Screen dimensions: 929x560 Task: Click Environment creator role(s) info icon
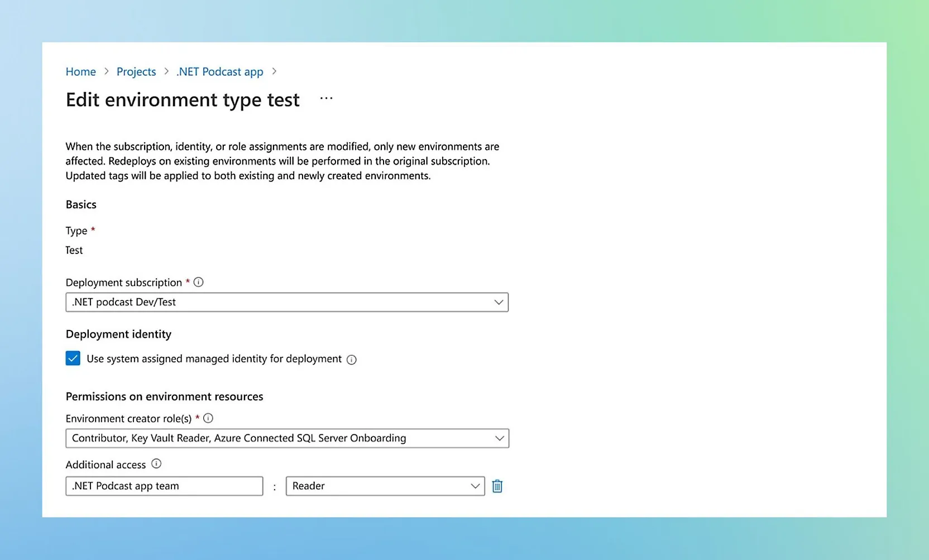[208, 418]
